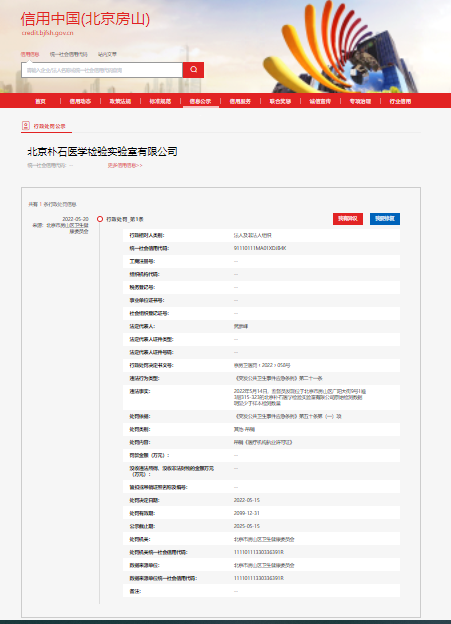
Task: Open the 信息公示 navigation item
Action: [x=200, y=101]
